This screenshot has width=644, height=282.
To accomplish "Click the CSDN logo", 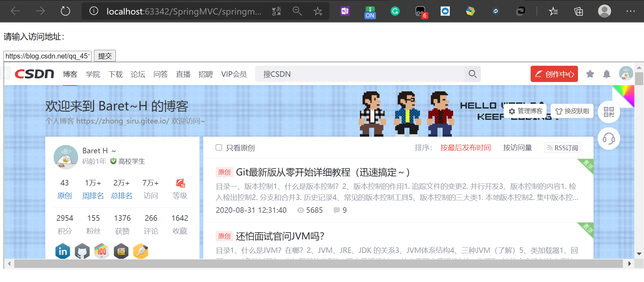I will (x=34, y=74).
